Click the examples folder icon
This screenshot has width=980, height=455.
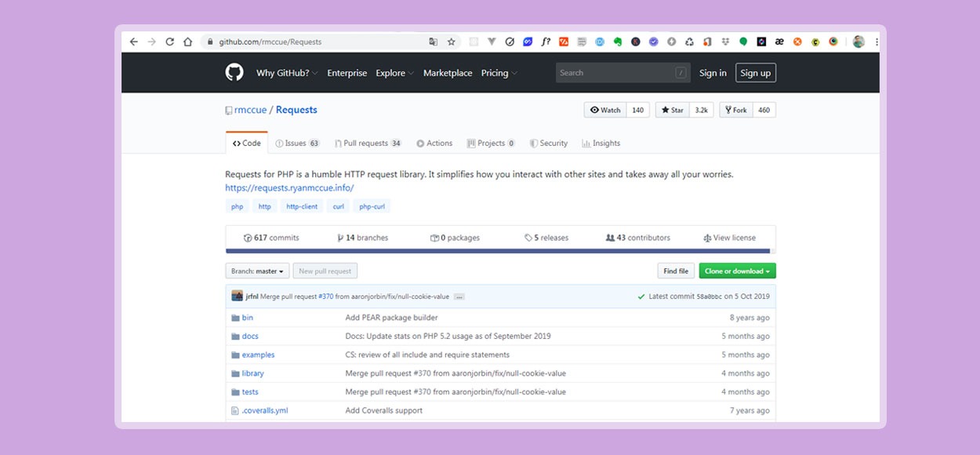click(x=235, y=355)
